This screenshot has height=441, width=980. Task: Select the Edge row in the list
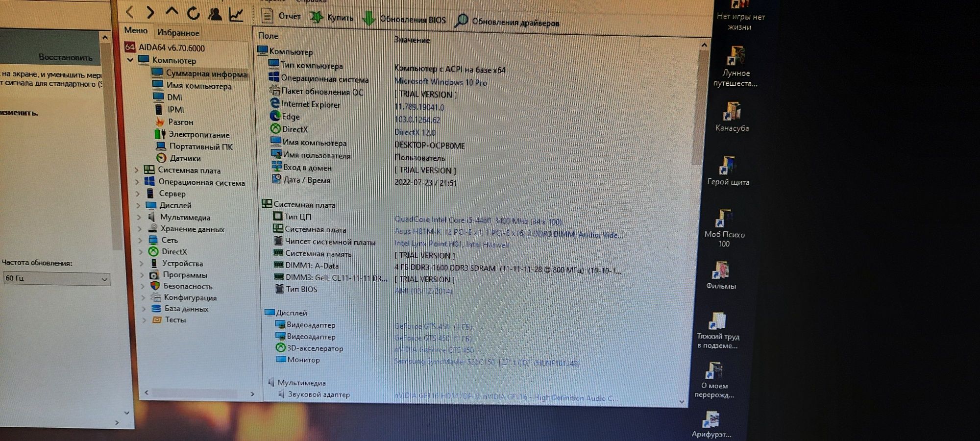[x=285, y=117]
